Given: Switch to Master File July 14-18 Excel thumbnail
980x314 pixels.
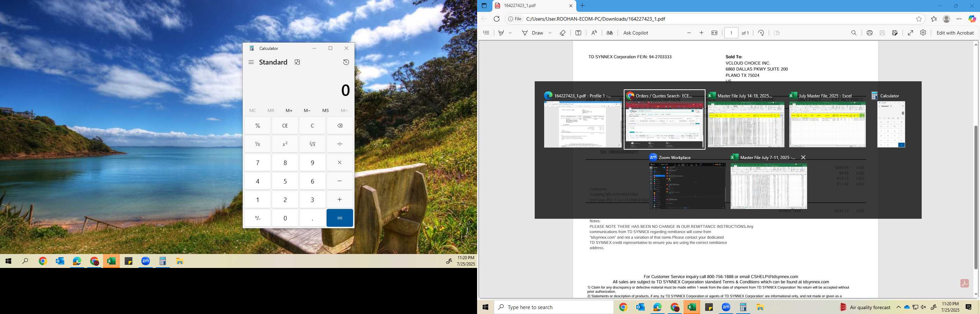Looking at the screenshot, I should click(x=746, y=120).
